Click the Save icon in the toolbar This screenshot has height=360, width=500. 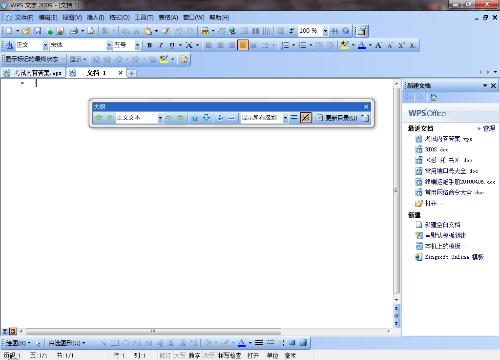(x=38, y=31)
